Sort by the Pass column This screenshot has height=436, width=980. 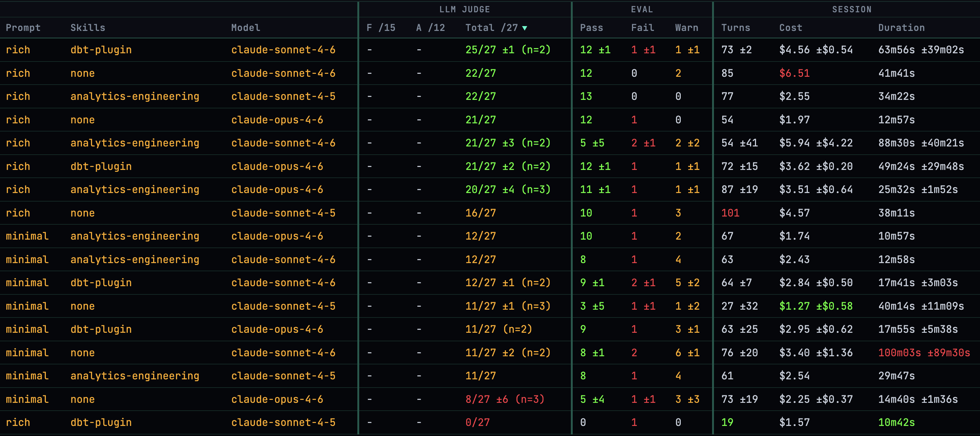click(x=591, y=28)
